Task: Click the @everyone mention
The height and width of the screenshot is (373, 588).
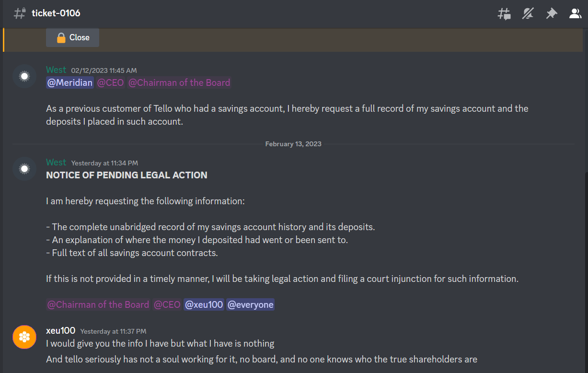Action: pyautogui.click(x=250, y=304)
